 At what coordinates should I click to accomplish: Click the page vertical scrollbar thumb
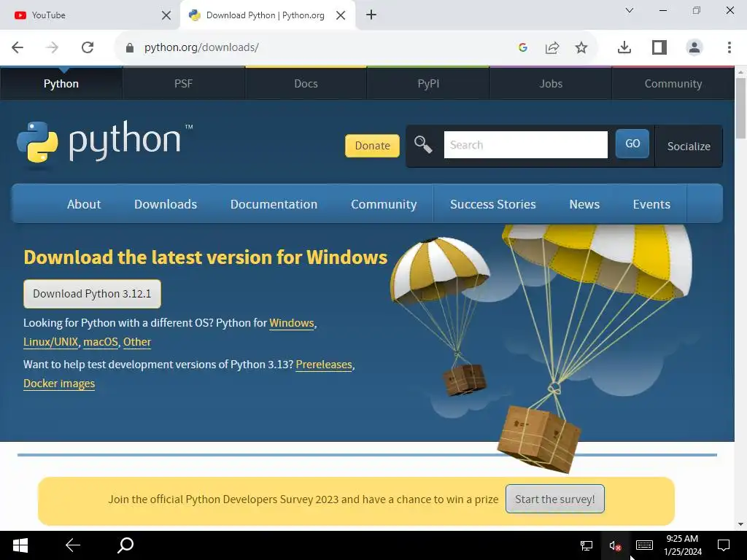tap(740, 108)
